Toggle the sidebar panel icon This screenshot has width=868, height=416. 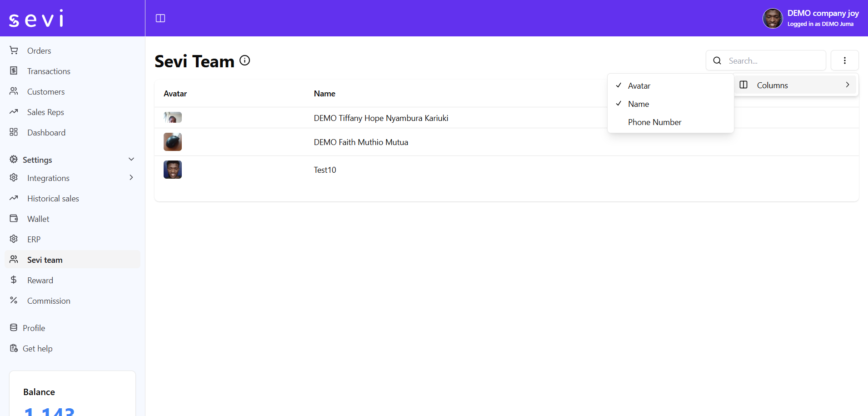pos(160,18)
